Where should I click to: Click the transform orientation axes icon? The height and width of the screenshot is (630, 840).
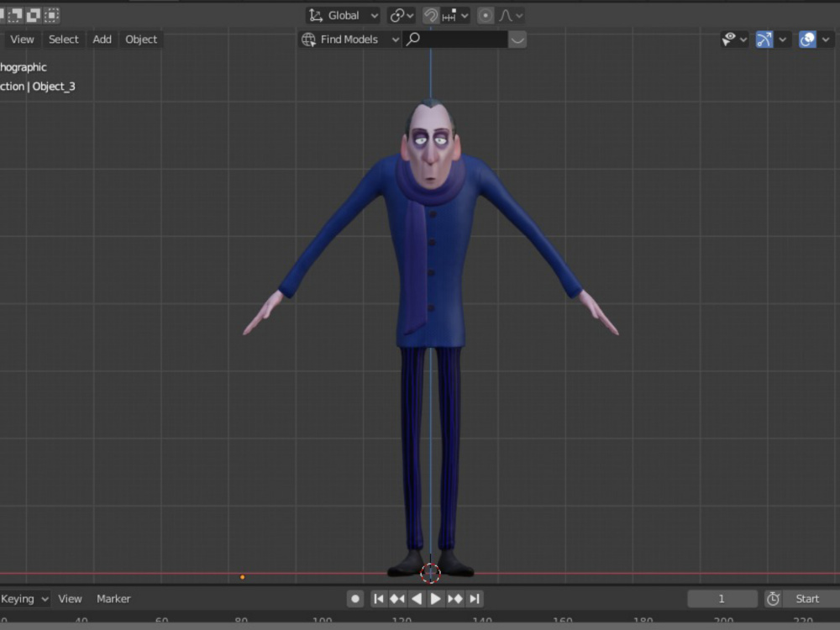point(316,15)
